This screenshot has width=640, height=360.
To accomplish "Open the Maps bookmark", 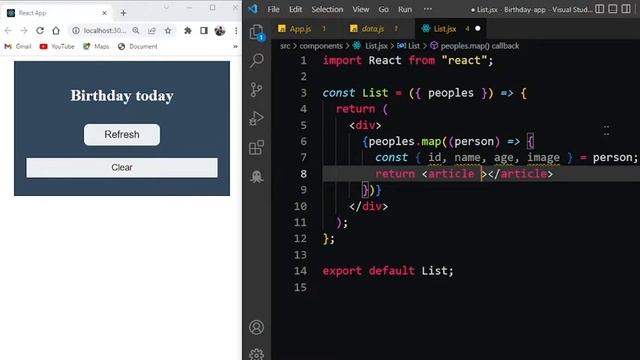I will coord(96,47).
